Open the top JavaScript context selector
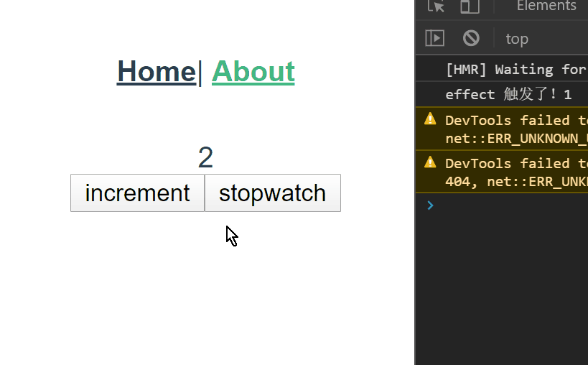Image resolution: width=588 pixels, height=365 pixels. [x=517, y=39]
